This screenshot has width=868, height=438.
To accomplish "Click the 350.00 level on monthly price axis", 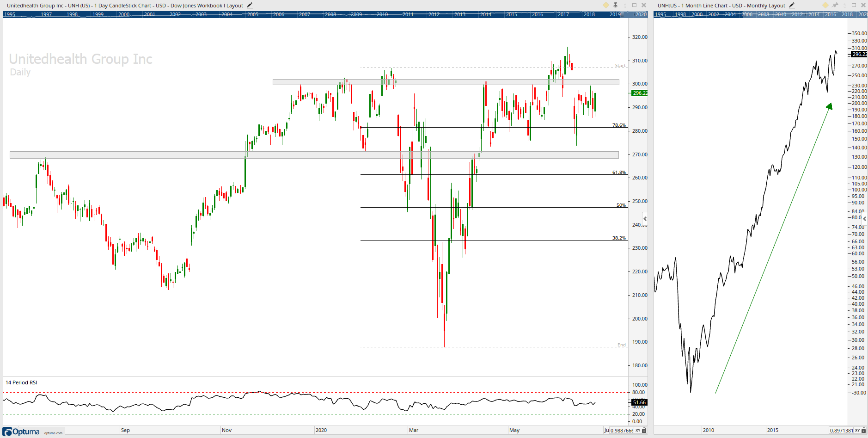I will tap(859, 33).
